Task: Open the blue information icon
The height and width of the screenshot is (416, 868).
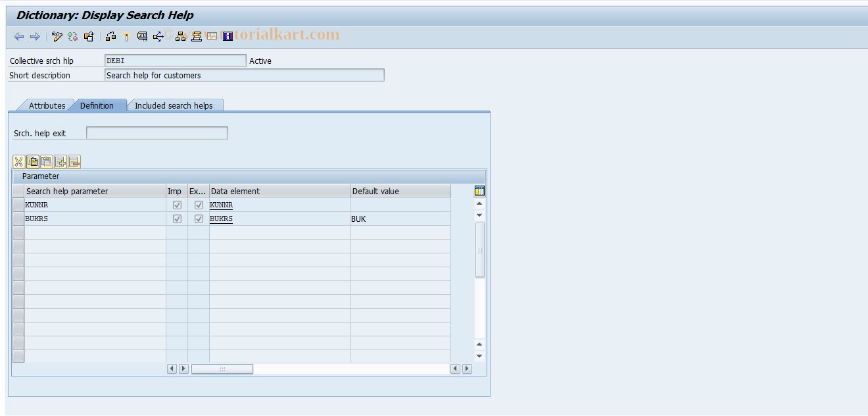Action: click(228, 37)
